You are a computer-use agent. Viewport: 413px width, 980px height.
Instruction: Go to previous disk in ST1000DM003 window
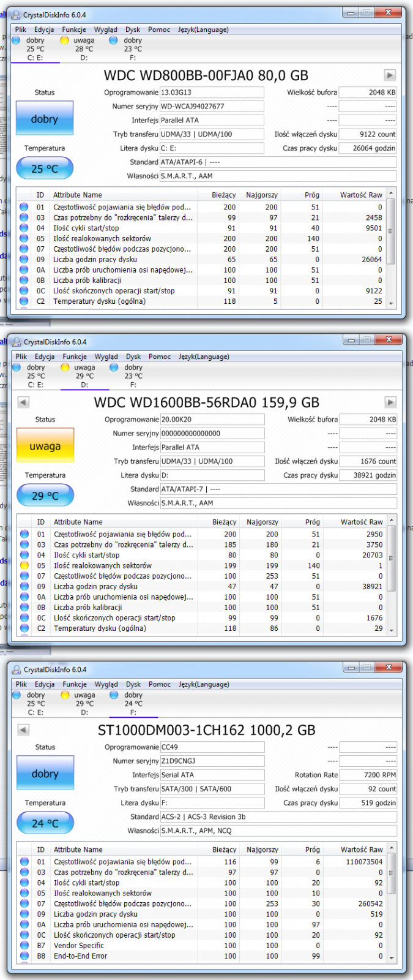click(23, 730)
